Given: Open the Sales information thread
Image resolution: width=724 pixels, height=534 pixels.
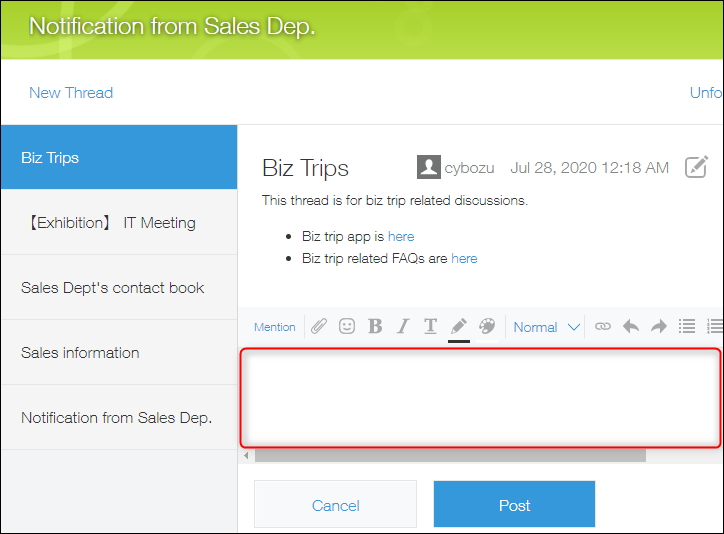Looking at the screenshot, I should tap(80, 353).
